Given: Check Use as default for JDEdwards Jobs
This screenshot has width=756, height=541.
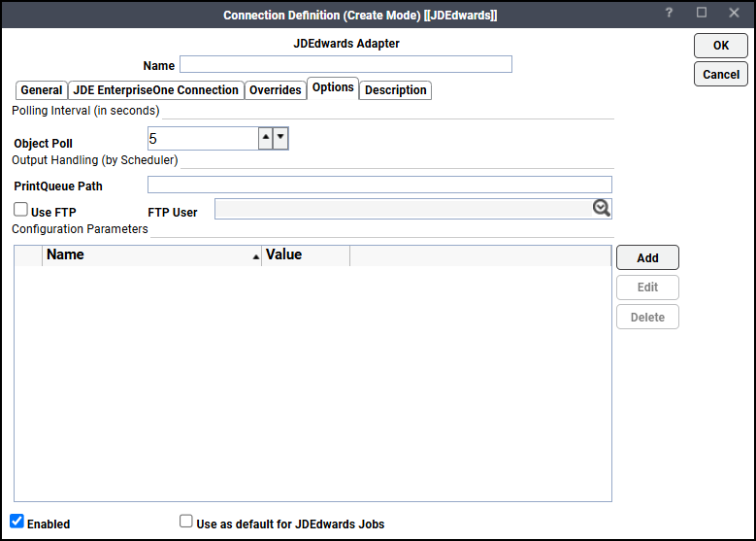Looking at the screenshot, I should [186, 521].
